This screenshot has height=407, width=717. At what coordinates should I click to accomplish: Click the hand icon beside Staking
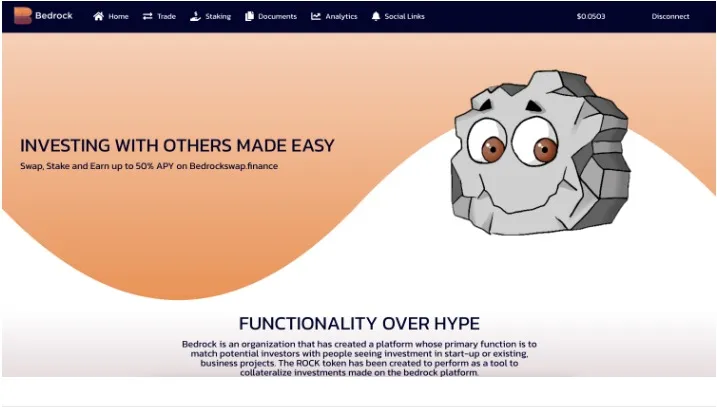195,16
